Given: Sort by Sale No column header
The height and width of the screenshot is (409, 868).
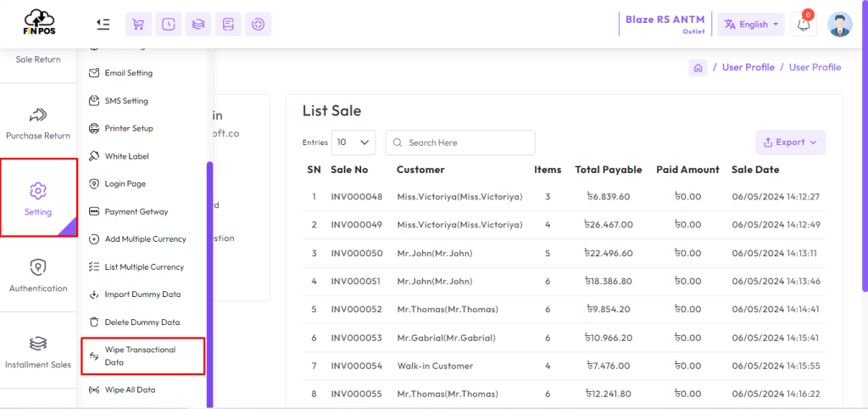Looking at the screenshot, I should click(x=349, y=170).
